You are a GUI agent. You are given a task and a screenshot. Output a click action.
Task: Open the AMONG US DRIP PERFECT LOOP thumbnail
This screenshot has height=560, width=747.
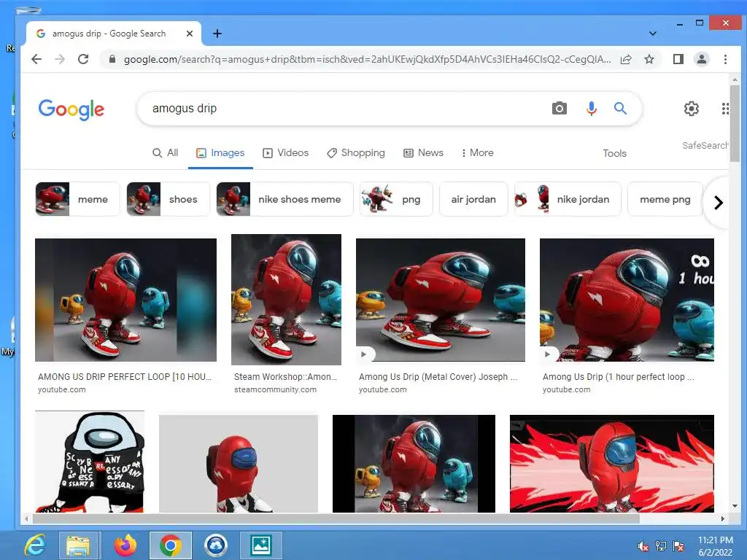[125, 300]
